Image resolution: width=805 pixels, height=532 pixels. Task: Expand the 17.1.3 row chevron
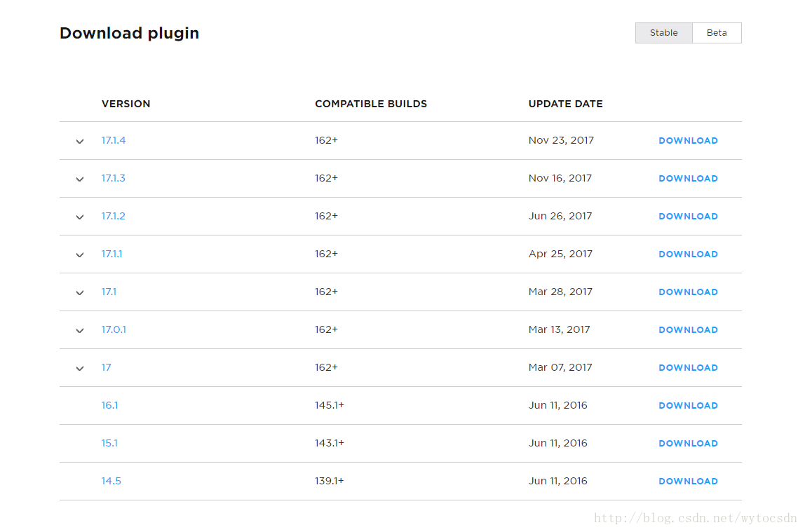(x=79, y=179)
